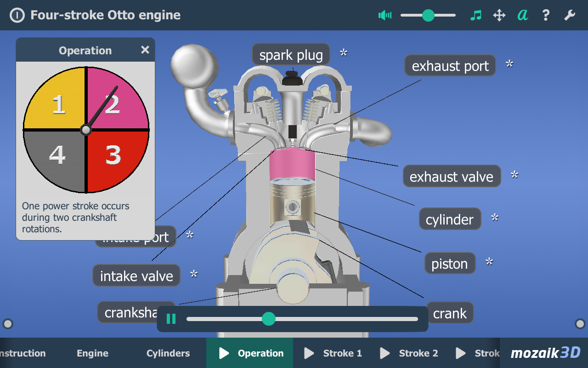The image size is (588, 368).
Task: Click the asterisk next to exhaust valve
Action: pos(514,175)
